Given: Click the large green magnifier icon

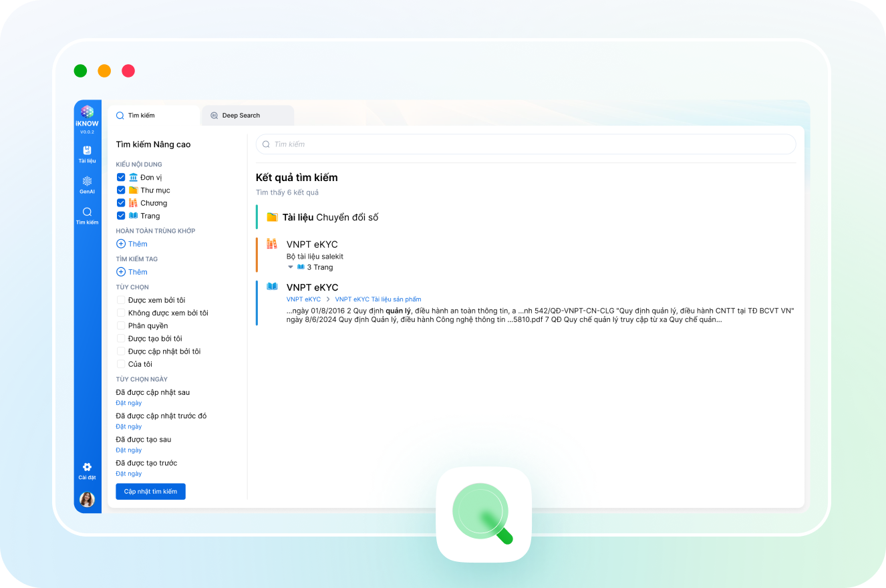Looking at the screenshot, I should 483,514.
